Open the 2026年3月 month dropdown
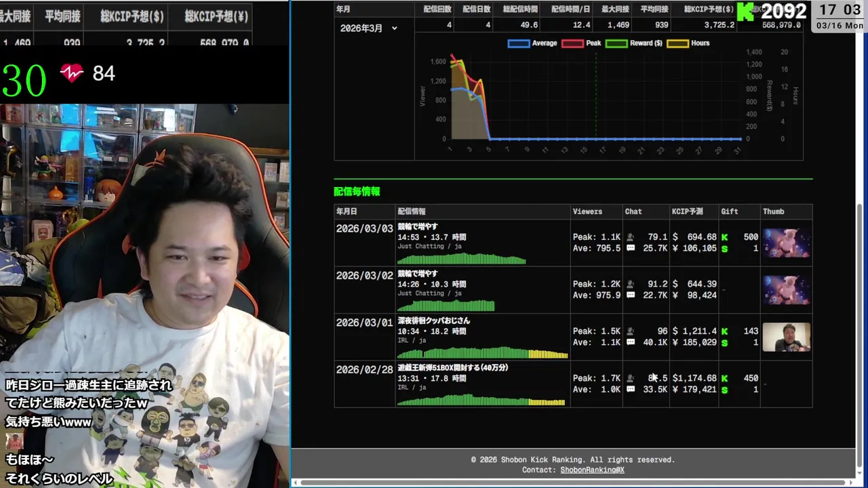Viewport: 868px width, 488px height. 368,28
